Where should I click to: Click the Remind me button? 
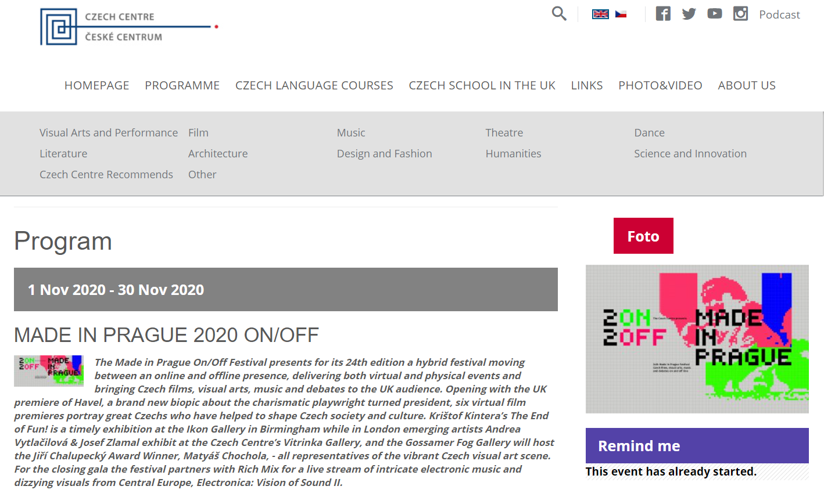click(697, 445)
